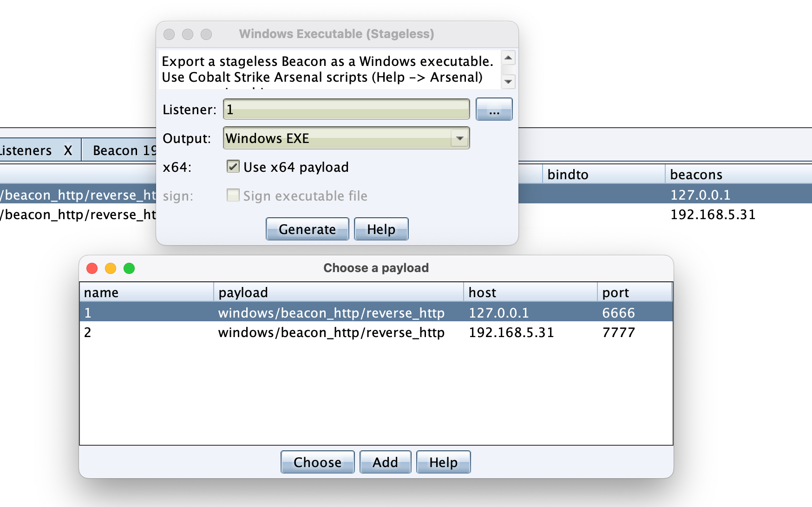
Task: Click the beacons column header
Action: click(738, 175)
